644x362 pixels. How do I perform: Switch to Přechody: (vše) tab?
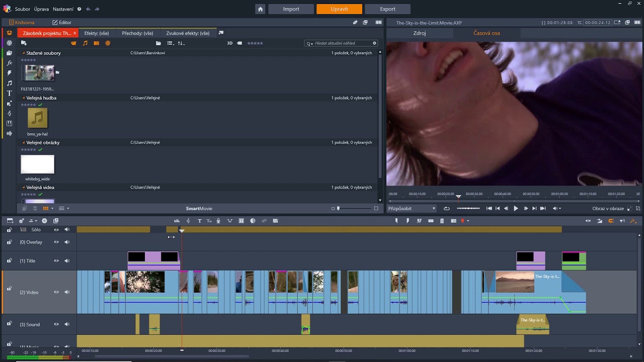tap(137, 33)
